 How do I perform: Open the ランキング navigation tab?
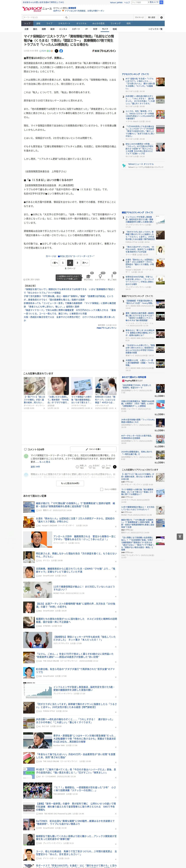pos(115,24)
